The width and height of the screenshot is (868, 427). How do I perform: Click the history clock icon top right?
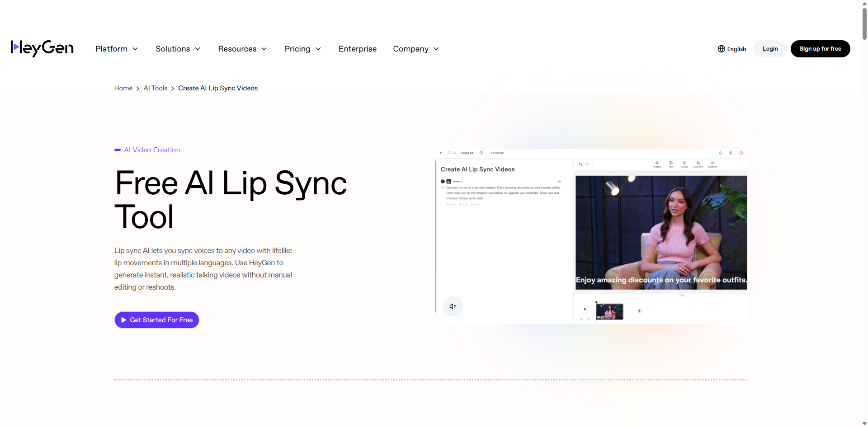coord(741,153)
